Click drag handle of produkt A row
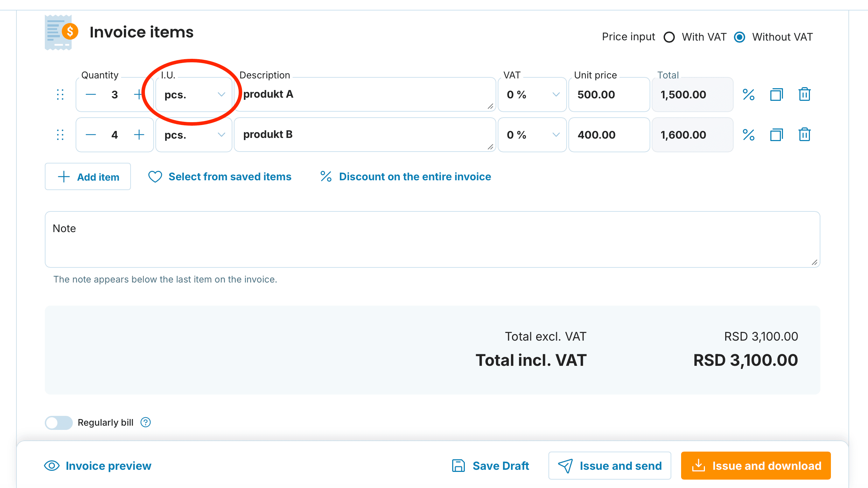 tap(60, 95)
